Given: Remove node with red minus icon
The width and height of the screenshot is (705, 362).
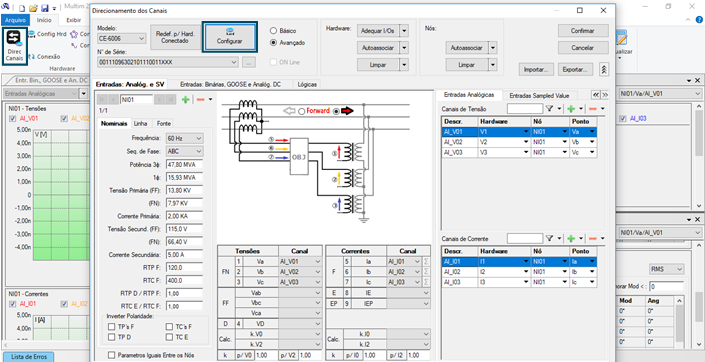Looking at the screenshot, I should click(x=201, y=99).
